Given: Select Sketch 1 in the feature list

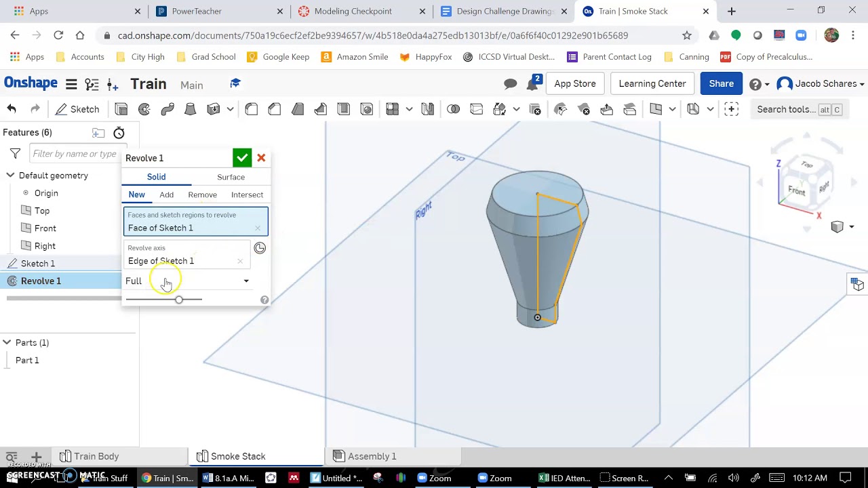Looking at the screenshot, I should coord(38,264).
